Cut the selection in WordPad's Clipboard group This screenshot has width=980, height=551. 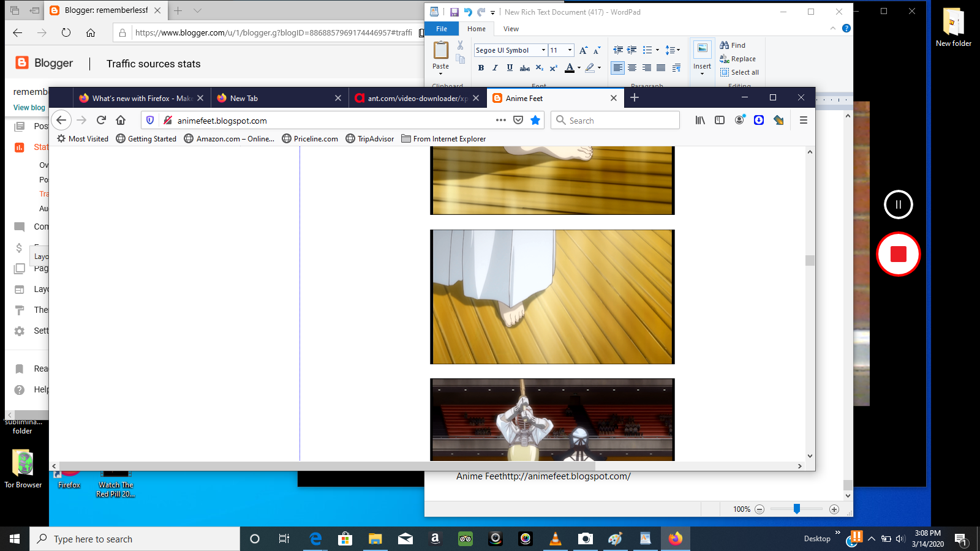point(461,45)
